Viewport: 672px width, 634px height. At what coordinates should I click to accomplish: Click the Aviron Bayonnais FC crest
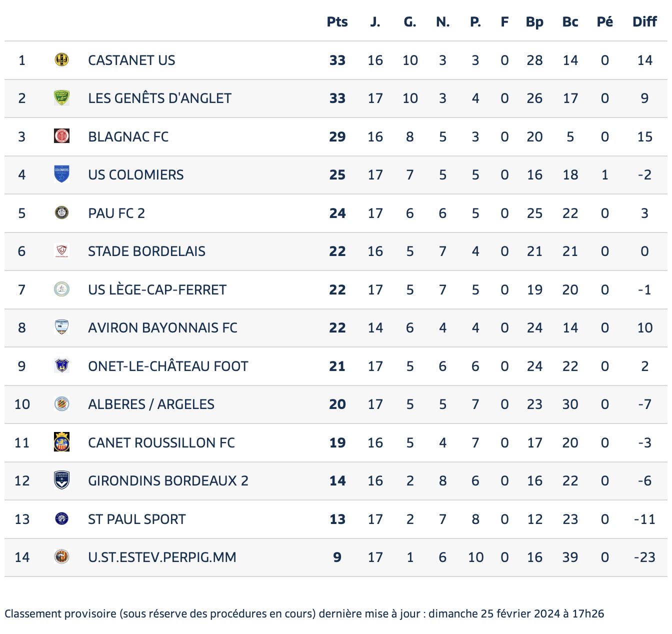(x=61, y=327)
